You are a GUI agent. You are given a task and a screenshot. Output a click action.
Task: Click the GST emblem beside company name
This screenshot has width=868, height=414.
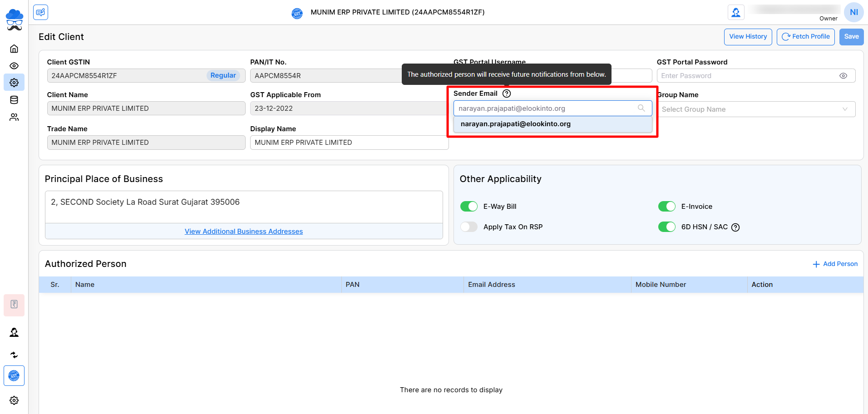click(297, 13)
